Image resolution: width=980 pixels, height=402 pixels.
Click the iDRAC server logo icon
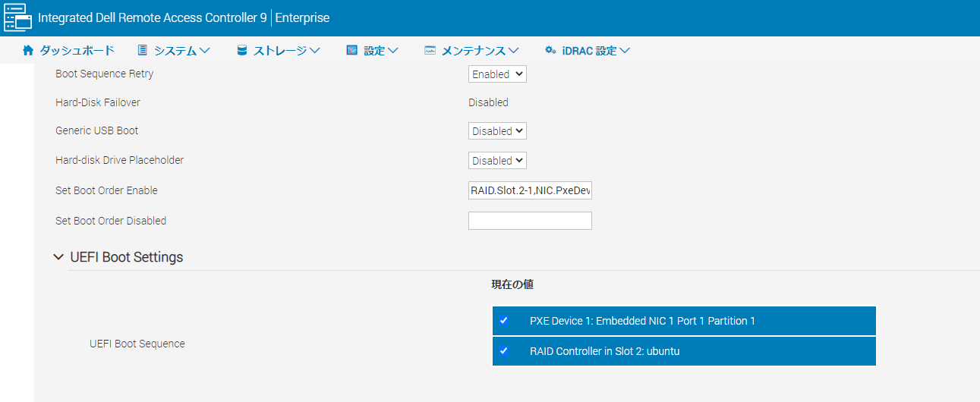pyautogui.click(x=18, y=17)
